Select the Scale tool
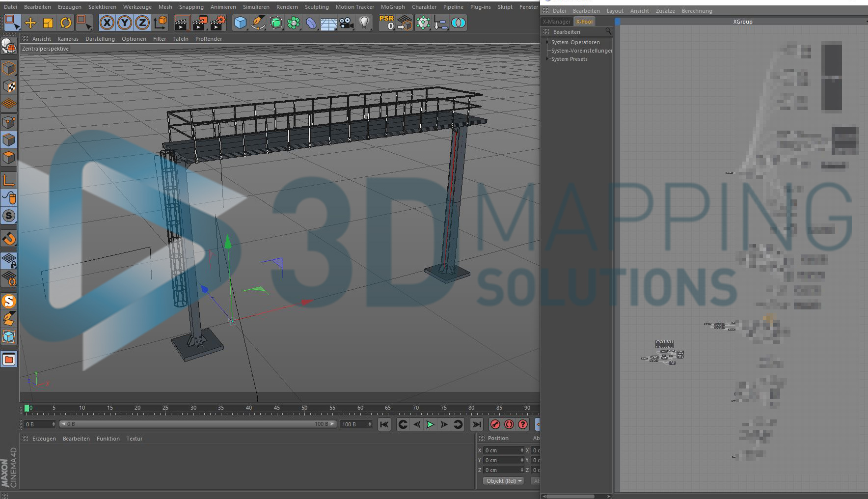Viewport: 868px width, 499px height. point(48,23)
